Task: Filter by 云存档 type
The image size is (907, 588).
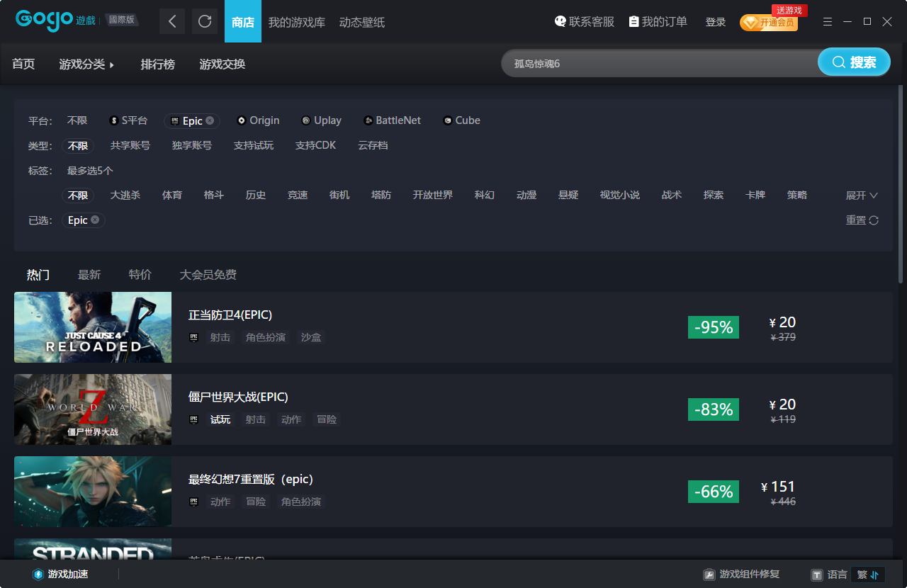Action: point(373,145)
